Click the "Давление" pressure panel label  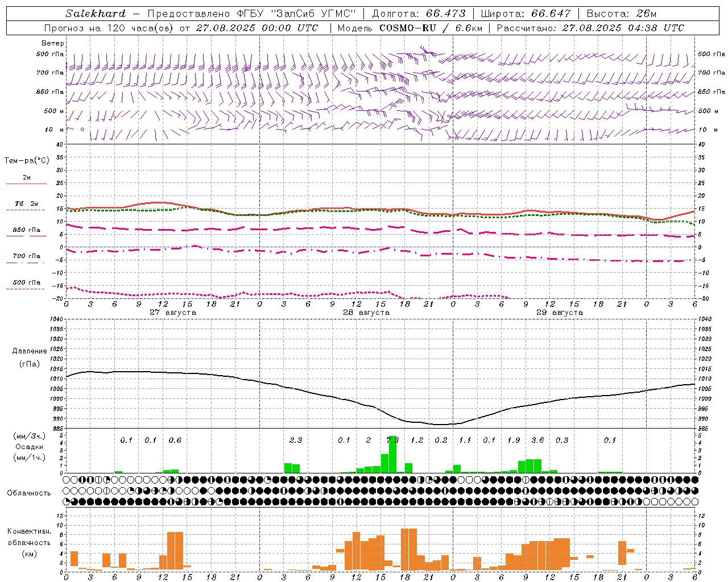tap(30, 351)
